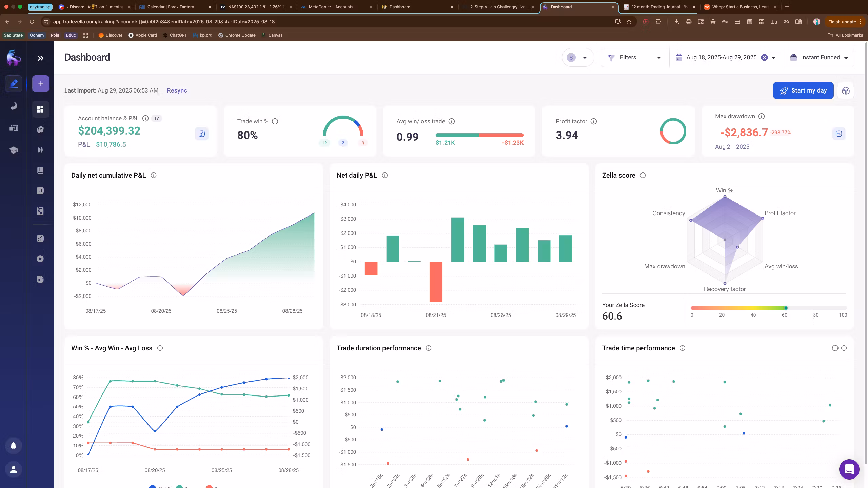
Task: Open the chat support bubble
Action: [849, 469]
